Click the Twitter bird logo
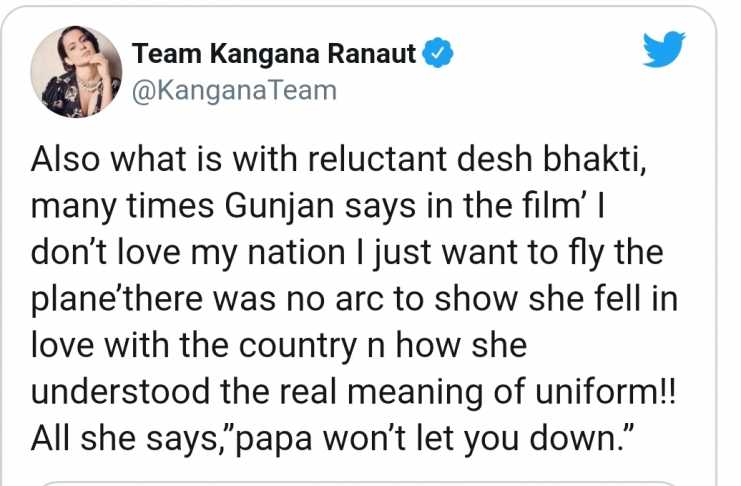The width and height of the screenshot is (741, 486). point(664,49)
